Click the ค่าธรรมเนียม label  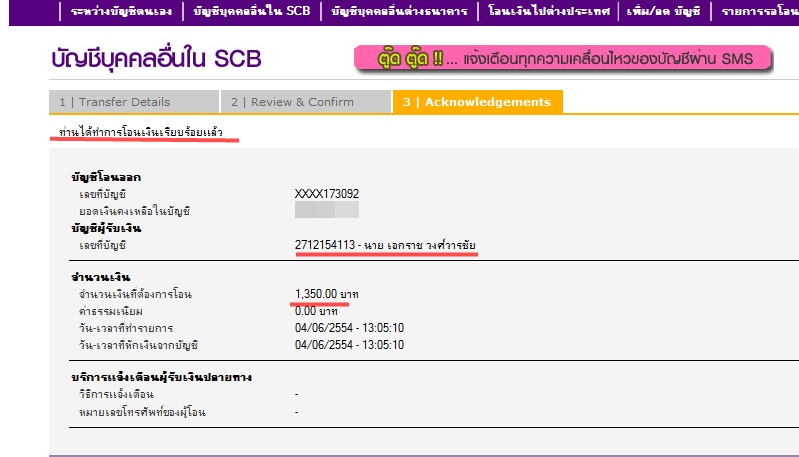click(x=111, y=311)
